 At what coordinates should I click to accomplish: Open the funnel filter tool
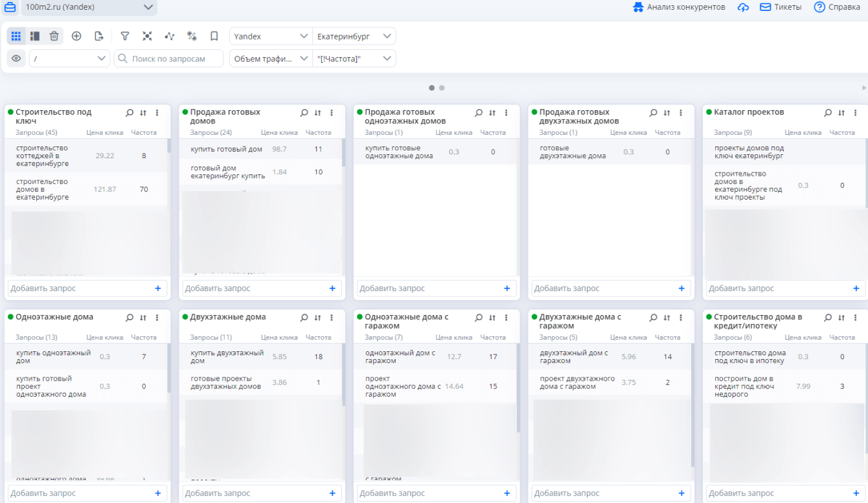pos(125,36)
